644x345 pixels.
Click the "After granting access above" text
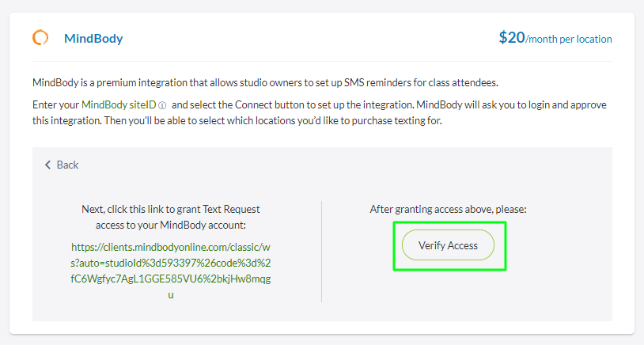point(448,210)
